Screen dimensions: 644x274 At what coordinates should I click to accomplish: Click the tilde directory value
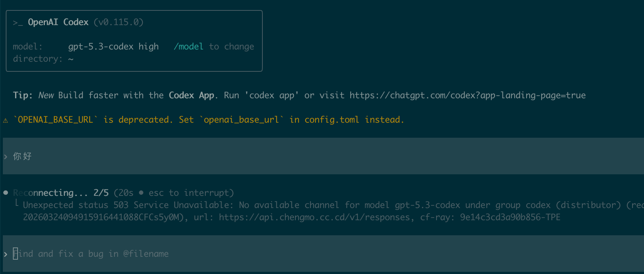click(x=71, y=59)
